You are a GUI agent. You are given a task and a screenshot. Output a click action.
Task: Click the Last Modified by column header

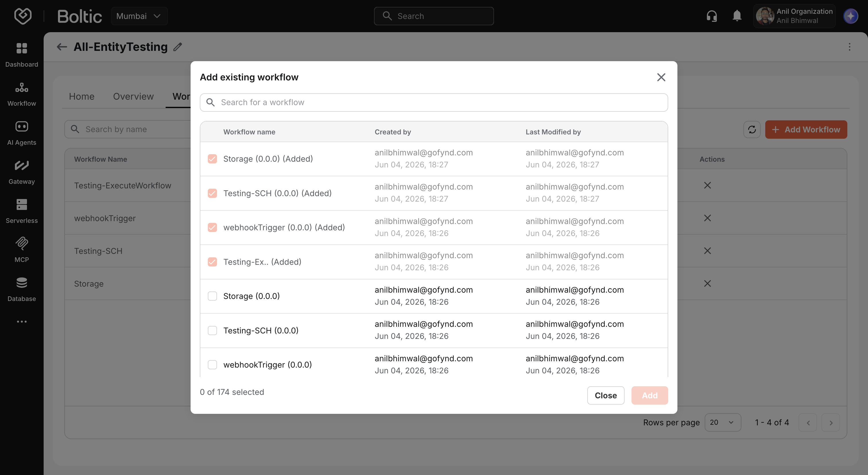pyautogui.click(x=553, y=132)
